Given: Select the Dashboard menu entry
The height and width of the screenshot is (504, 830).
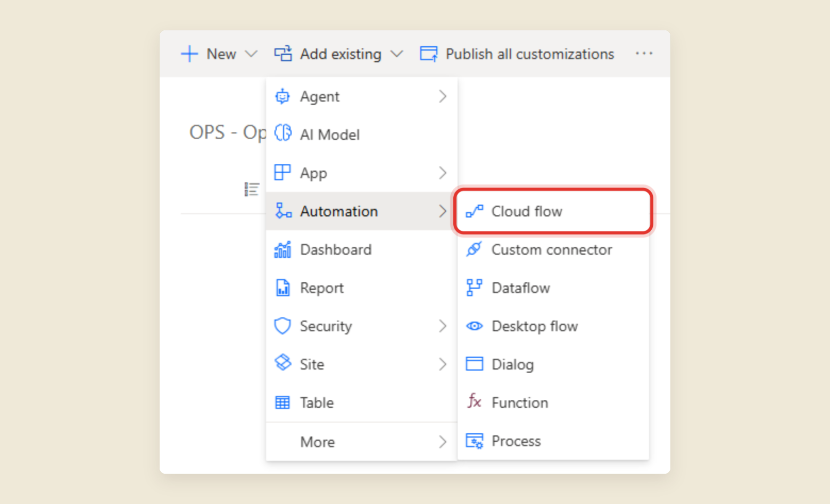Looking at the screenshot, I should pos(362,249).
